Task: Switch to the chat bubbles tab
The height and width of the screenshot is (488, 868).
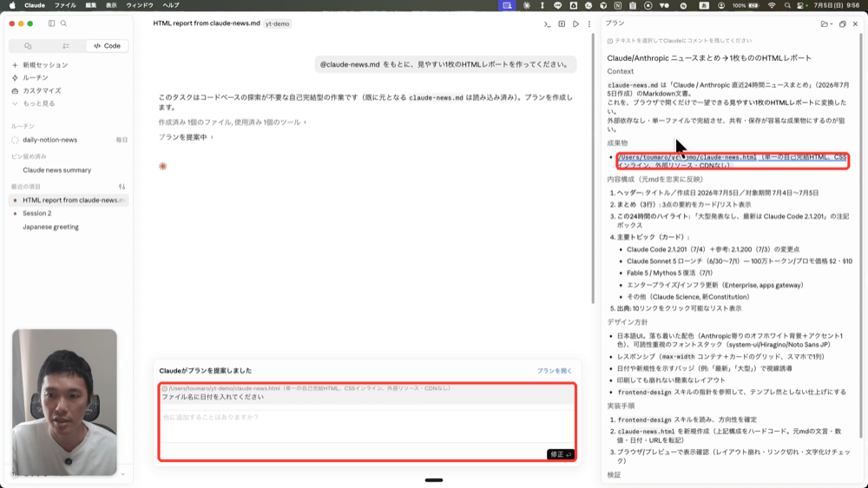Action: 28,46
